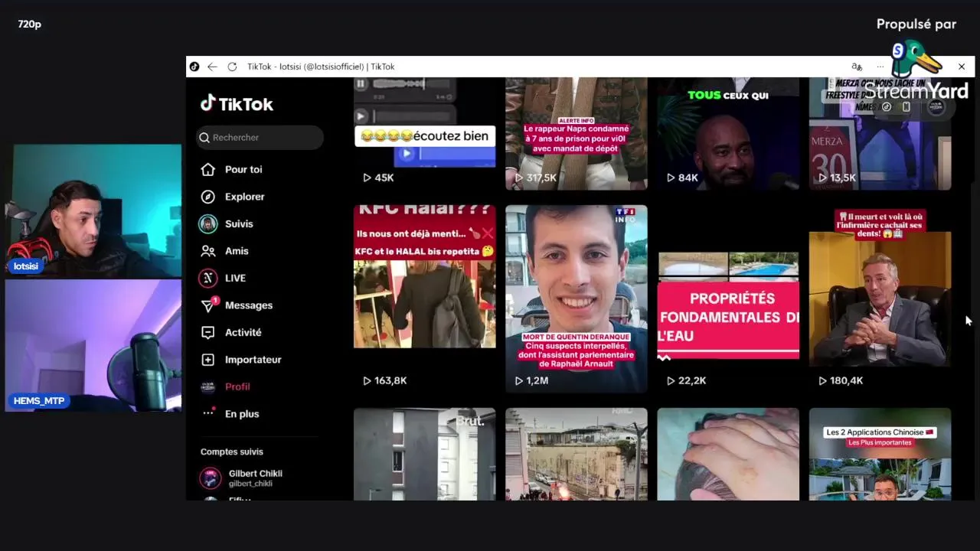The image size is (980, 551).
Task: Open the translate icon in the title bar
Action: [x=857, y=67]
